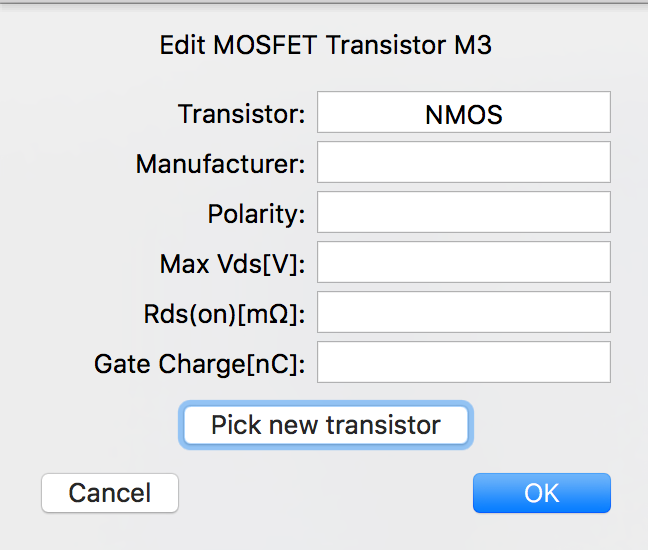648x550 pixels.
Task: Cancel the Edit MOSFET Transistor dialog
Action: [x=110, y=493]
